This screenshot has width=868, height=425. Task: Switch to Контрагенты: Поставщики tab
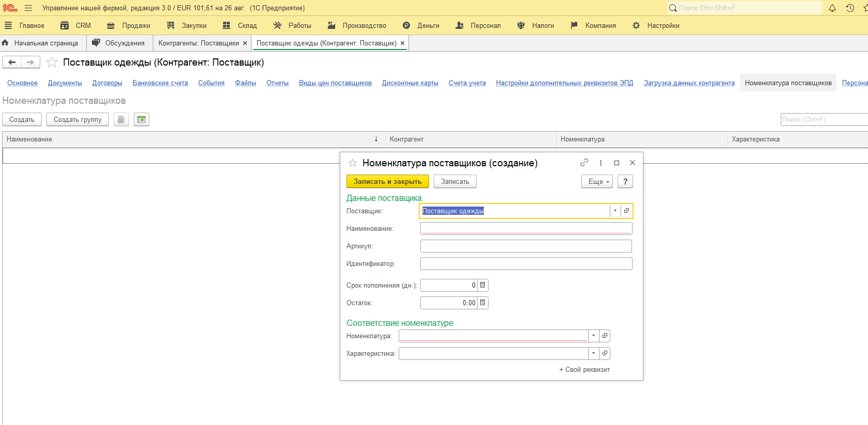click(x=198, y=43)
